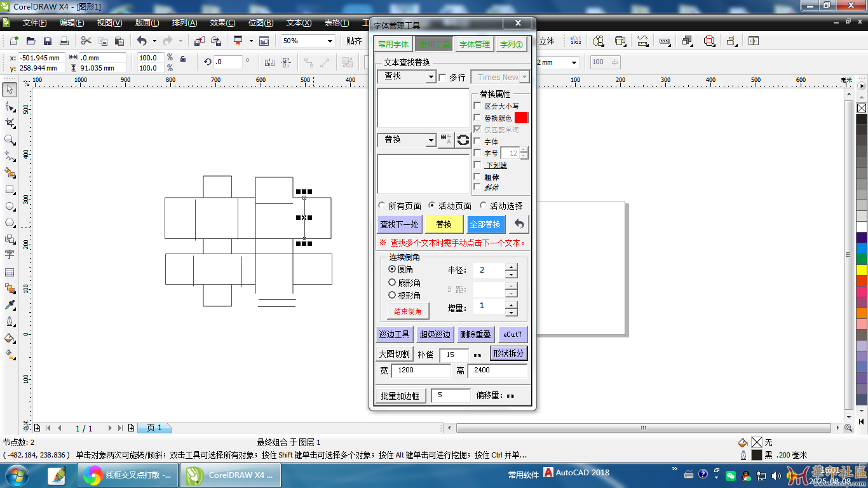The height and width of the screenshot is (488, 868).
Task: Tick the 粗体 checkbox
Action: pos(477,177)
